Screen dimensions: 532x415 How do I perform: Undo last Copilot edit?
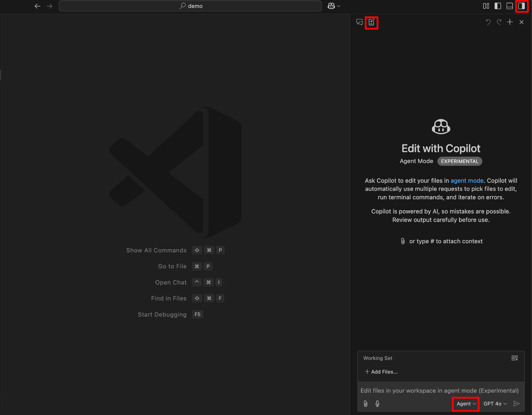pos(488,22)
